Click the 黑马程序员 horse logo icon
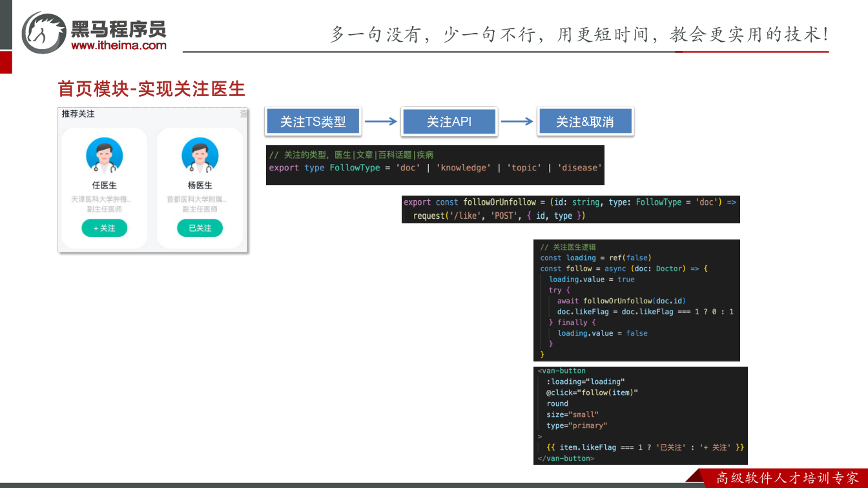This screenshot has height=488, width=868. pyautogui.click(x=43, y=32)
